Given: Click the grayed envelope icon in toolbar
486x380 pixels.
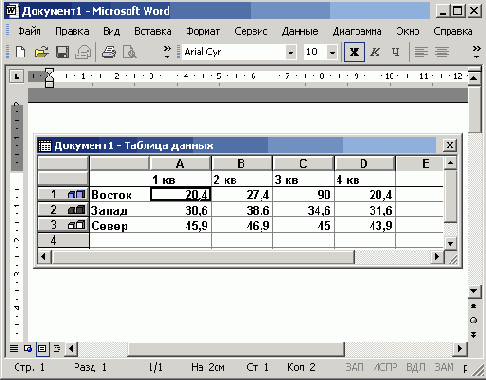Looking at the screenshot, I should [x=83, y=52].
